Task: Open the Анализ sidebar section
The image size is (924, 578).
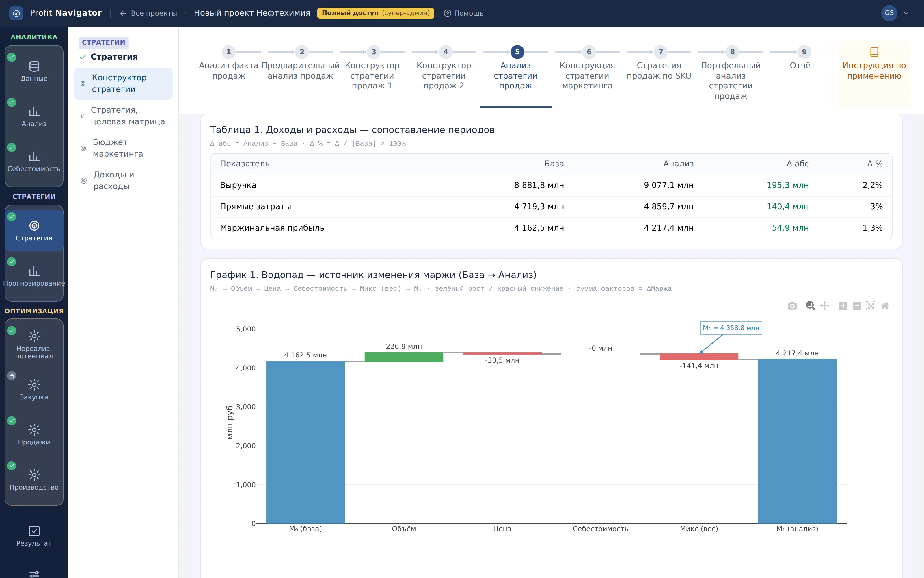Action: tap(34, 116)
